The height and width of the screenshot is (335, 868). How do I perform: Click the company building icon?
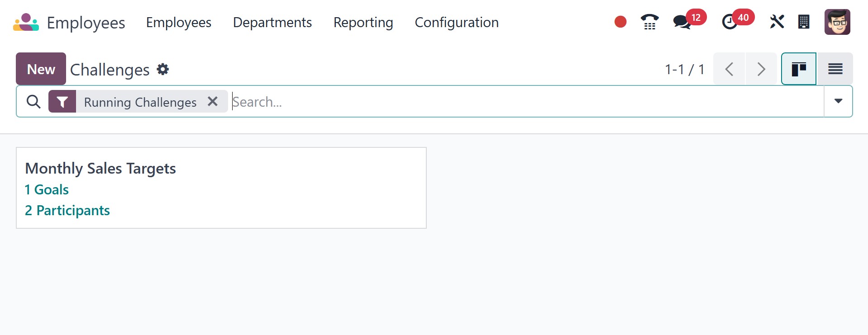pyautogui.click(x=804, y=22)
